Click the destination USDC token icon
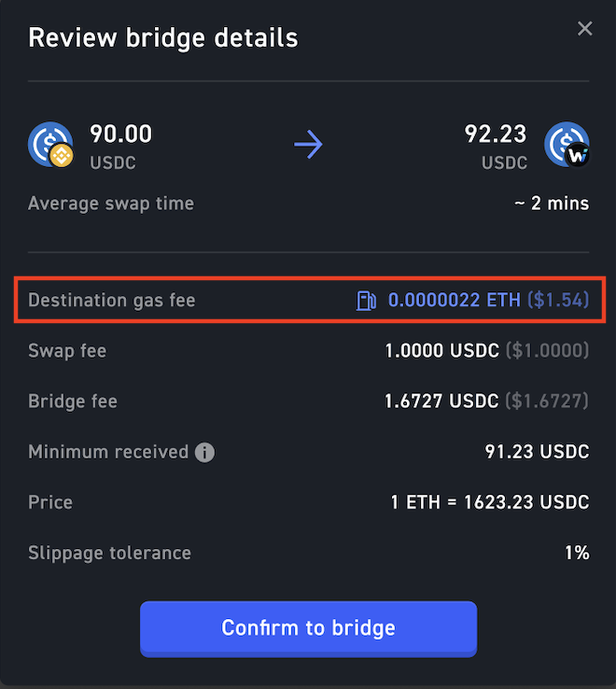 pos(567,145)
